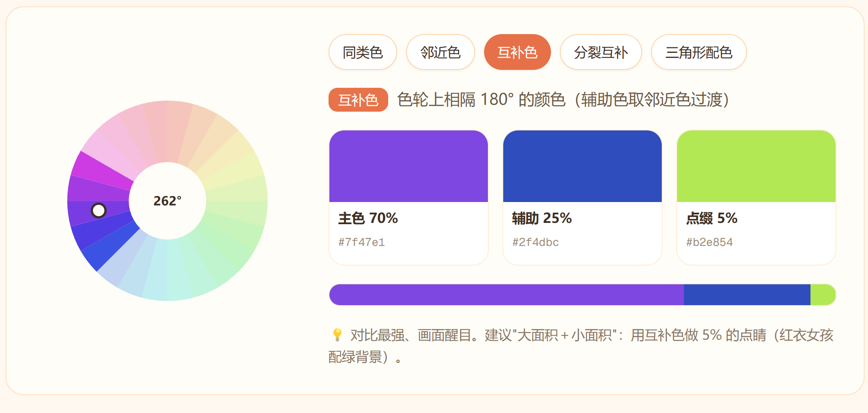
Task: Choose the 三角形配色 tab
Action: pos(699,52)
